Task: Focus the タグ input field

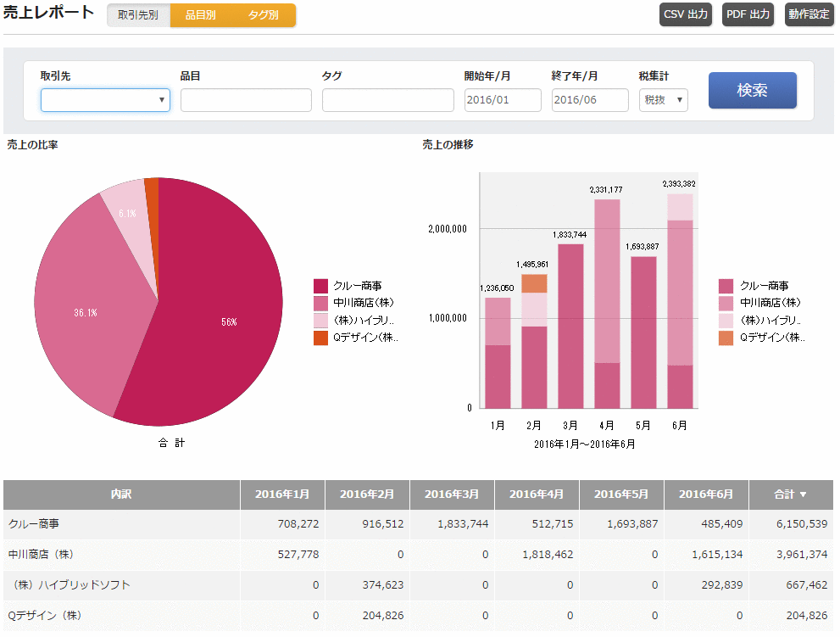Action: [x=387, y=100]
